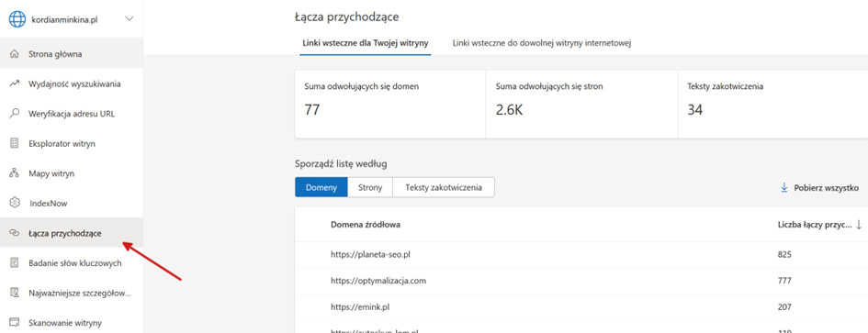Click the 2.6K referring pages value
Image resolution: width=868 pixels, height=333 pixels.
[x=509, y=110]
